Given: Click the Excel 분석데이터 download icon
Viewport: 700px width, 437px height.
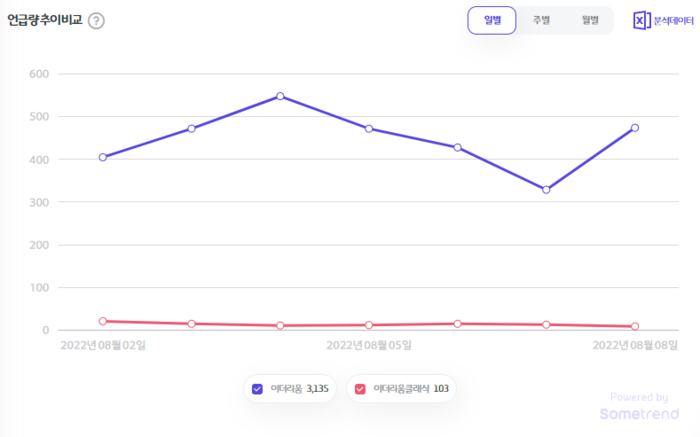Looking at the screenshot, I should click(x=642, y=21).
